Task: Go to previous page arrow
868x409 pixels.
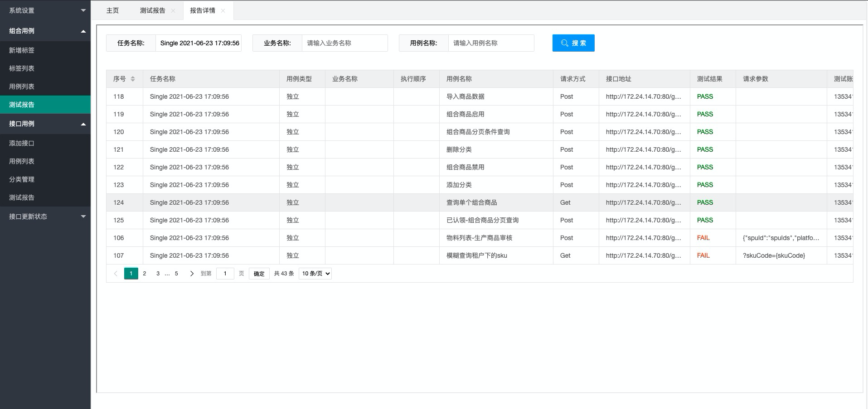Action: pyautogui.click(x=116, y=274)
